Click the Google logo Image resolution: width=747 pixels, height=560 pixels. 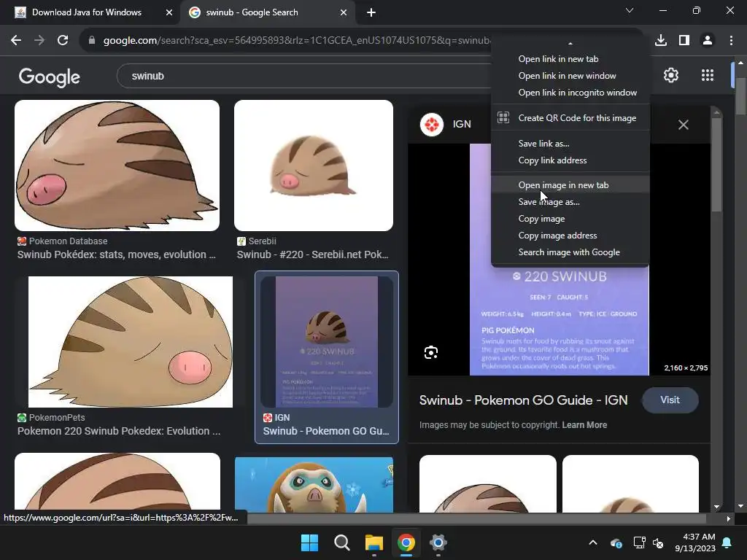tap(49, 77)
